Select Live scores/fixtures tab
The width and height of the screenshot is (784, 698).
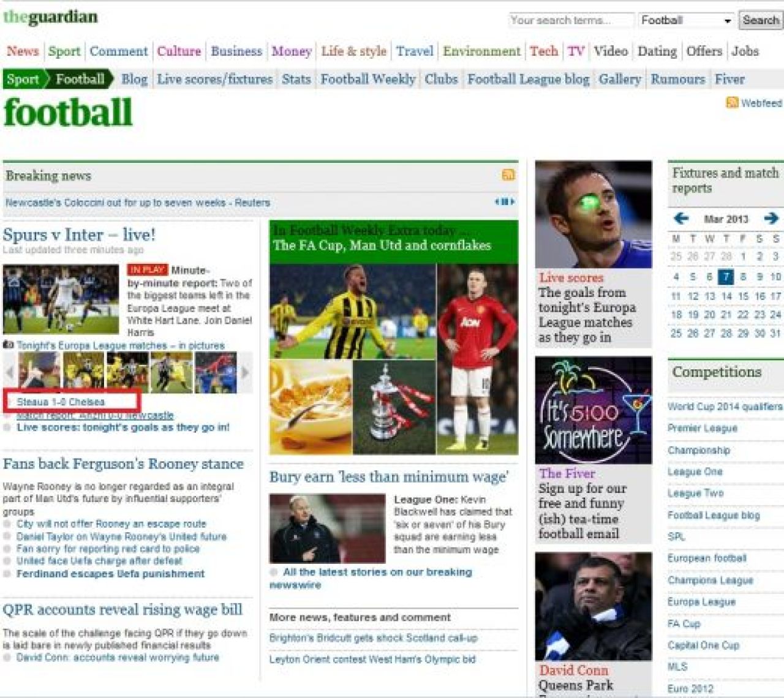[215, 79]
